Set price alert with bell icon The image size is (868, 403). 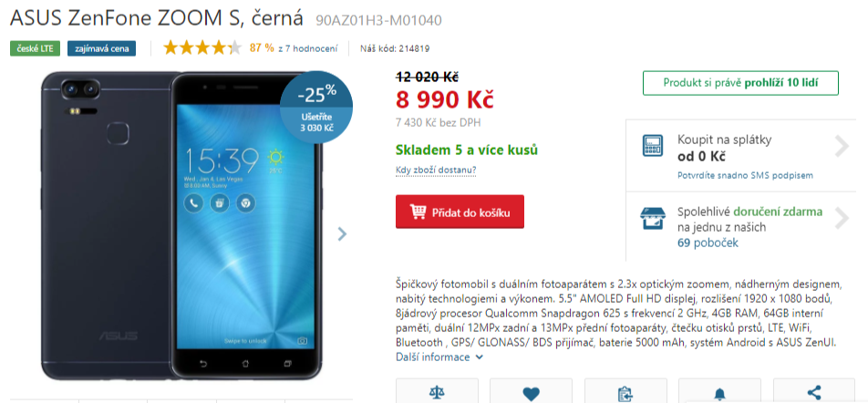tap(719, 394)
